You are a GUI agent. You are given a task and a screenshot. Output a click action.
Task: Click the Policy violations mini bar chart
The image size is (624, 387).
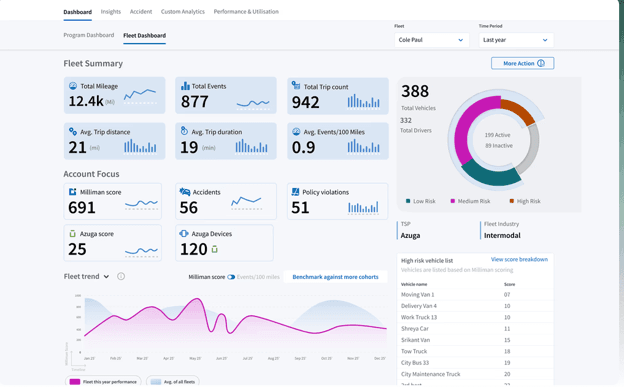363,208
